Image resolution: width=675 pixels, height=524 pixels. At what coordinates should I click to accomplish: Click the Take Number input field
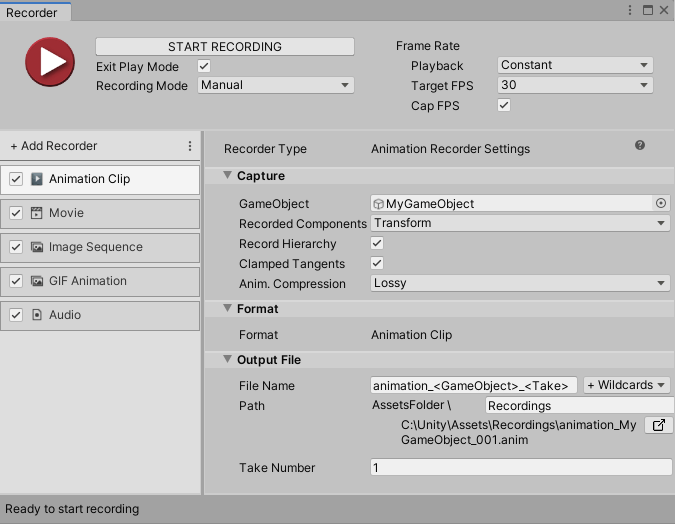521,467
